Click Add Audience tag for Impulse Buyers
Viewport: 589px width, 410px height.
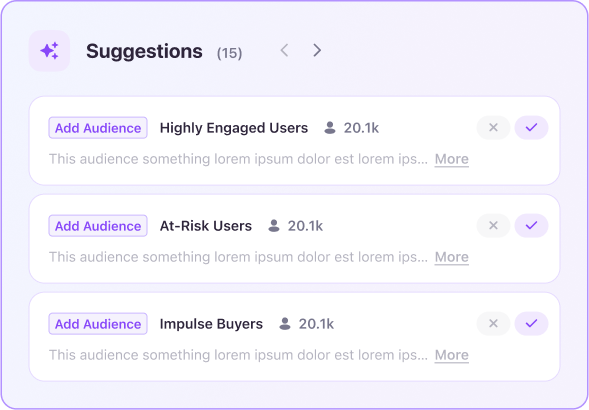98,324
